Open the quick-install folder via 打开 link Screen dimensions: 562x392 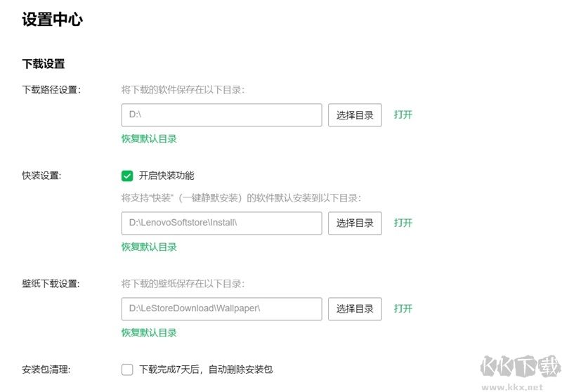[403, 223]
